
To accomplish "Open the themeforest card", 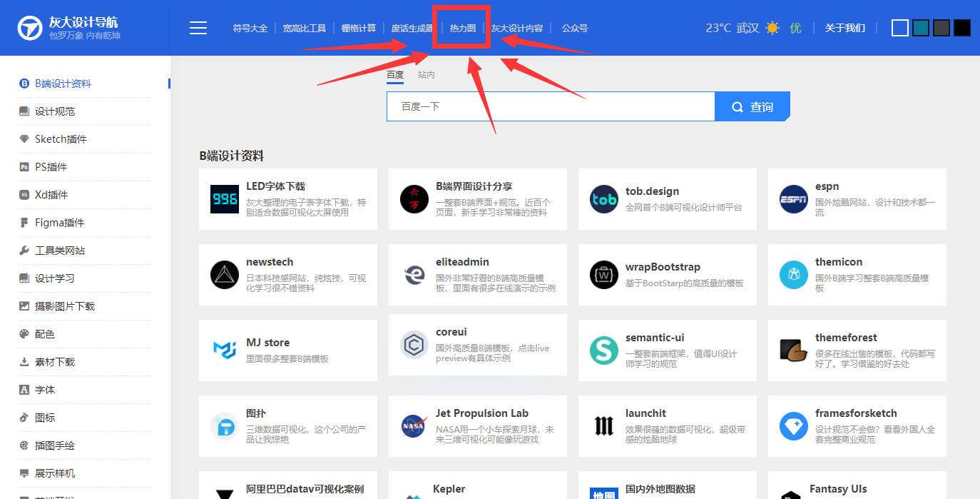I will pyautogui.click(x=857, y=351).
